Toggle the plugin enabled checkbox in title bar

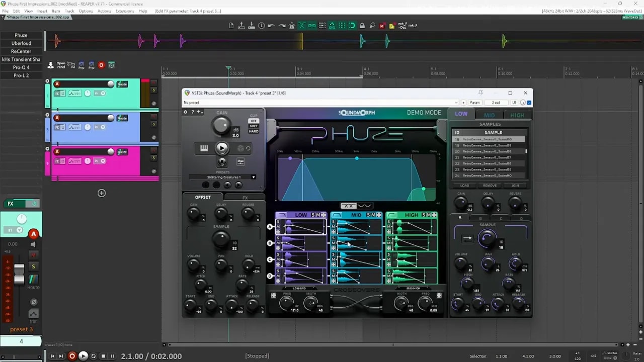(x=529, y=103)
